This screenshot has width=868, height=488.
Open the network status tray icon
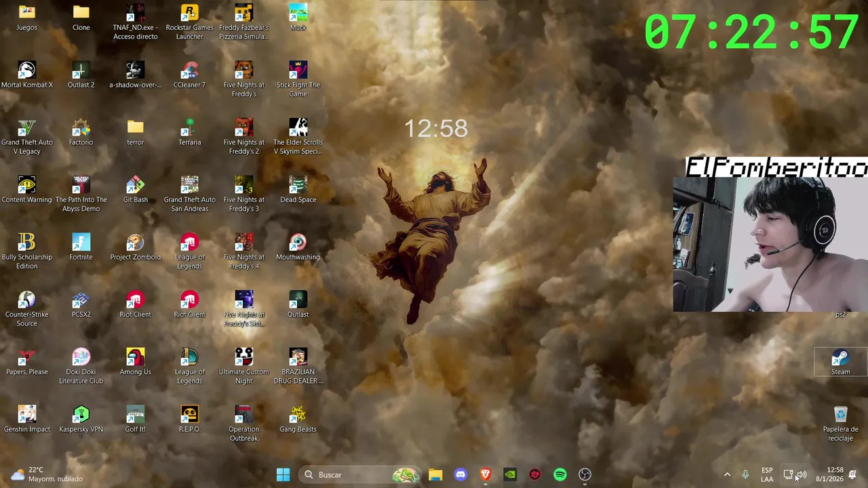click(x=788, y=474)
